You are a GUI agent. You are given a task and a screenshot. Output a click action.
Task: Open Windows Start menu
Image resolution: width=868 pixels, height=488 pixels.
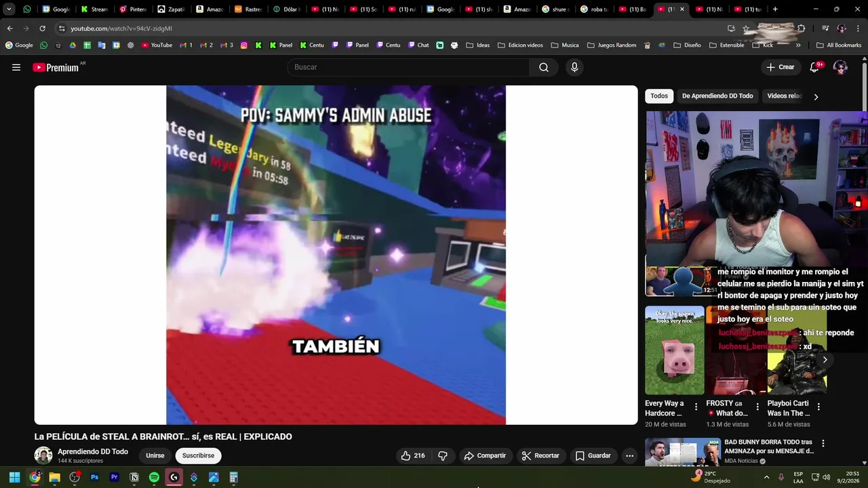pyautogui.click(x=14, y=477)
